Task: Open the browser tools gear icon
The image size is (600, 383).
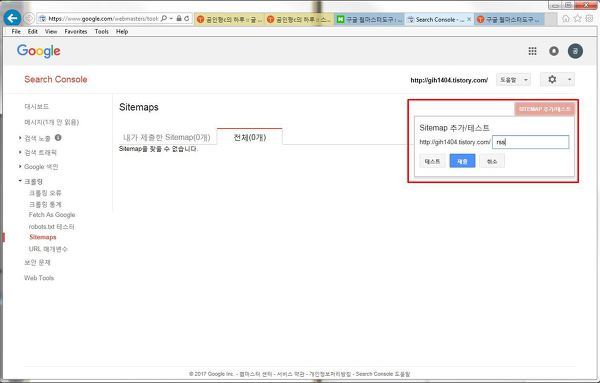Action: click(x=590, y=18)
